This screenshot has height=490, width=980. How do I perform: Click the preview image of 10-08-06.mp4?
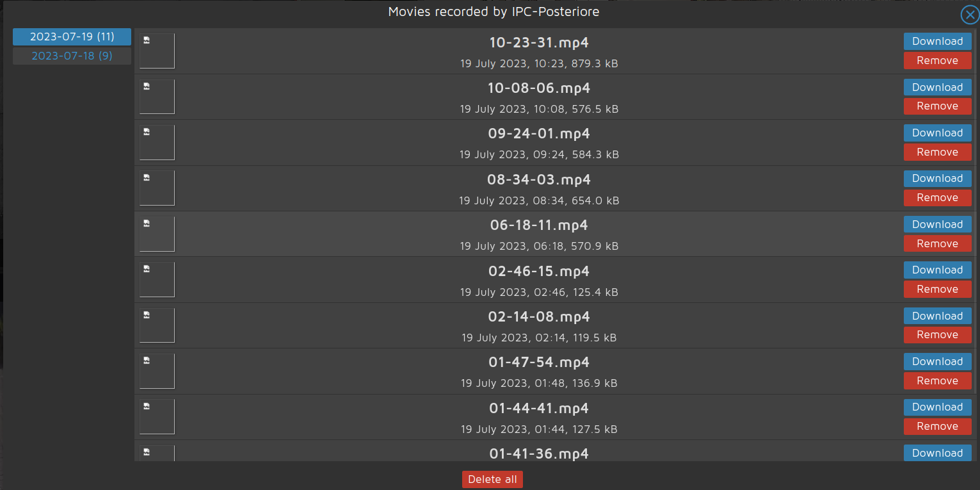[156, 96]
